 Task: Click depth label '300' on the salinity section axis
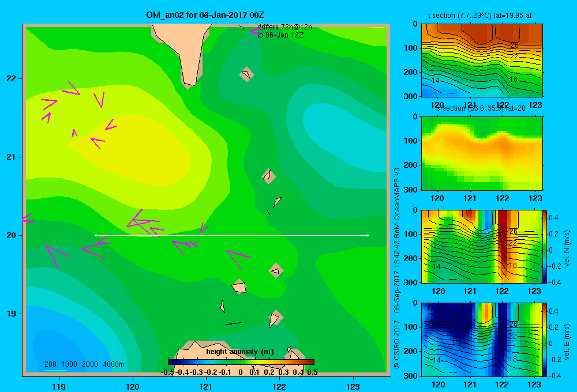pyautogui.click(x=411, y=190)
